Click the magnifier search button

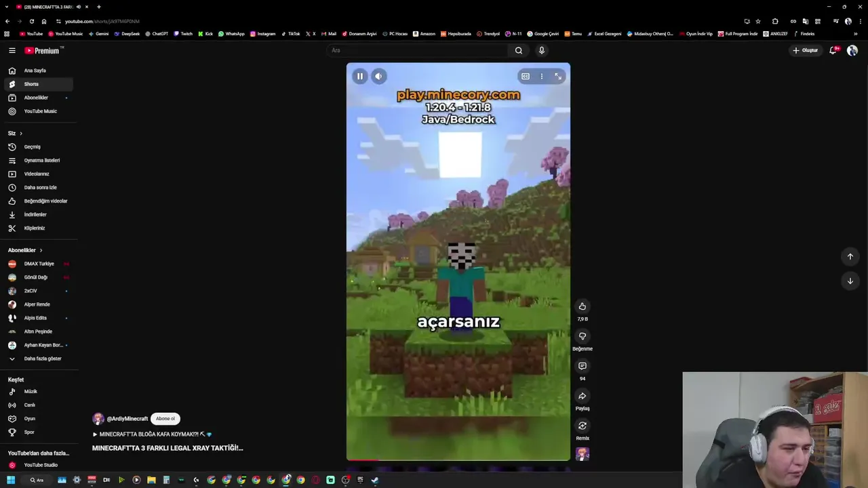click(x=519, y=50)
